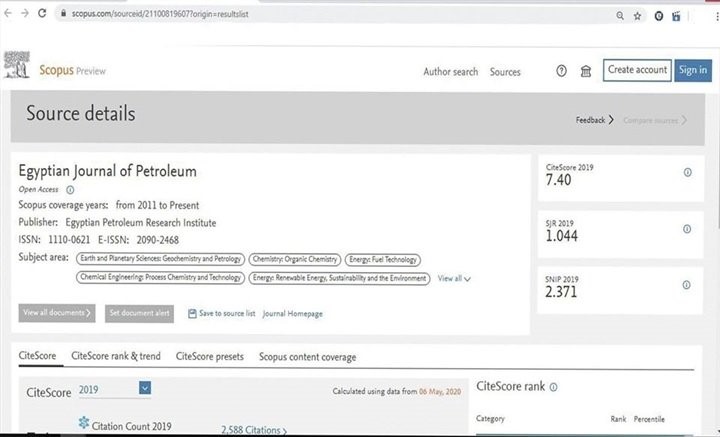Click the browser back arrow
720x437 pixels.
[7, 13]
